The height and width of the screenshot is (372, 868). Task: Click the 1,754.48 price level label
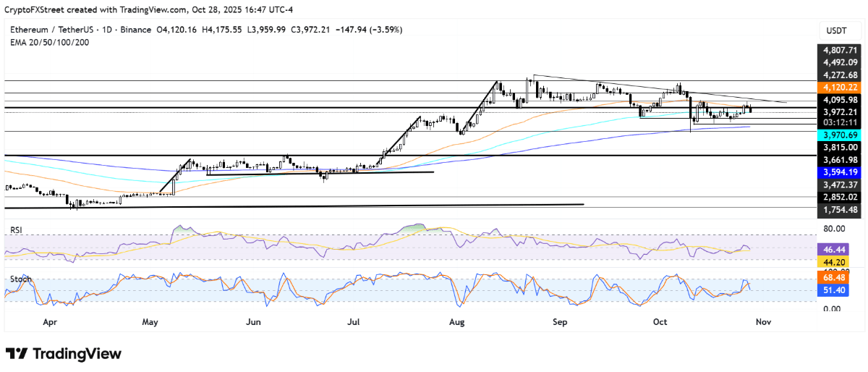839,210
